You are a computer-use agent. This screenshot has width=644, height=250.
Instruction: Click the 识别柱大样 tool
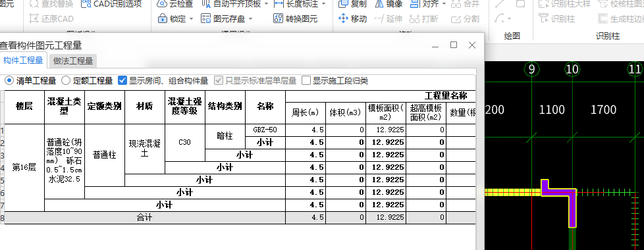[565, 4]
